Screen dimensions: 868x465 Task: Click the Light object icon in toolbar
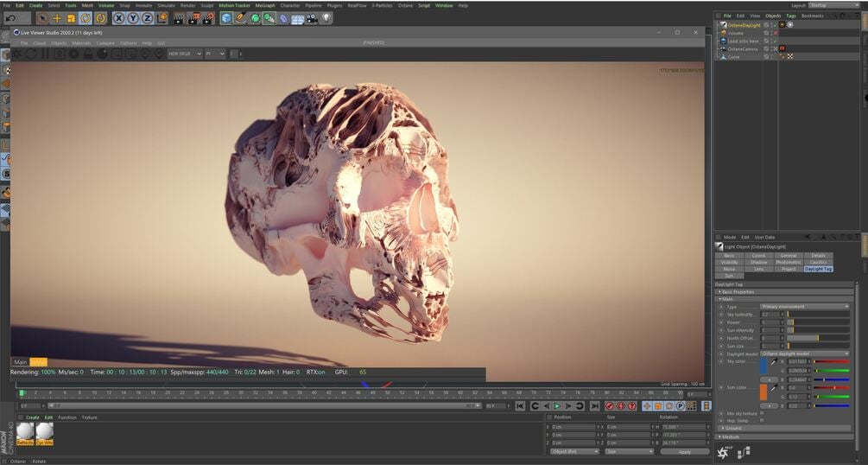click(x=326, y=18)
